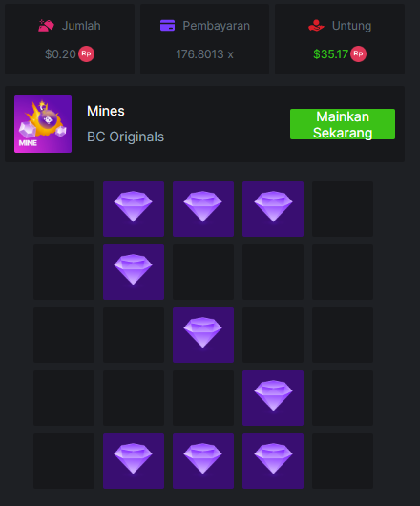Select the diamond tile in row one, column four
Image resolution: width=420 pixels, height=506 pixels.
[273, 209]
